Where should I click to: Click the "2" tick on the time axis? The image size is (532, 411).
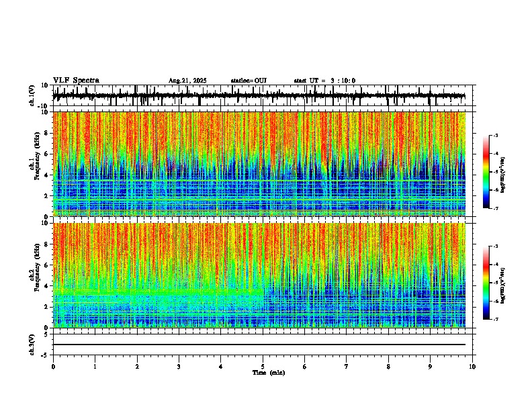[137, 367]
